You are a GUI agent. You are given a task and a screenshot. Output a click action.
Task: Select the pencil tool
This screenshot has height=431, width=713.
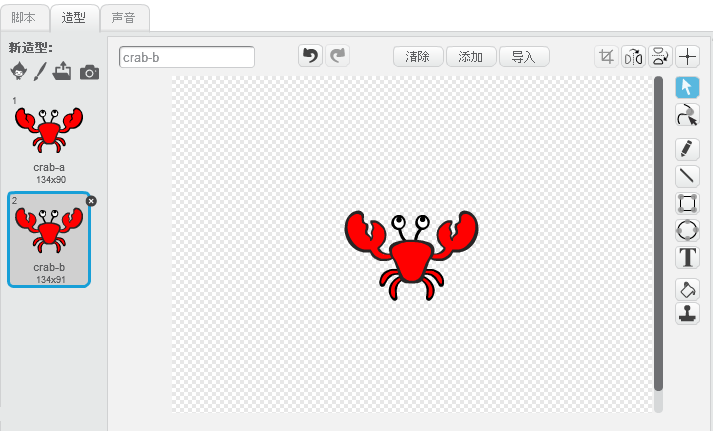tap(687, 149)
